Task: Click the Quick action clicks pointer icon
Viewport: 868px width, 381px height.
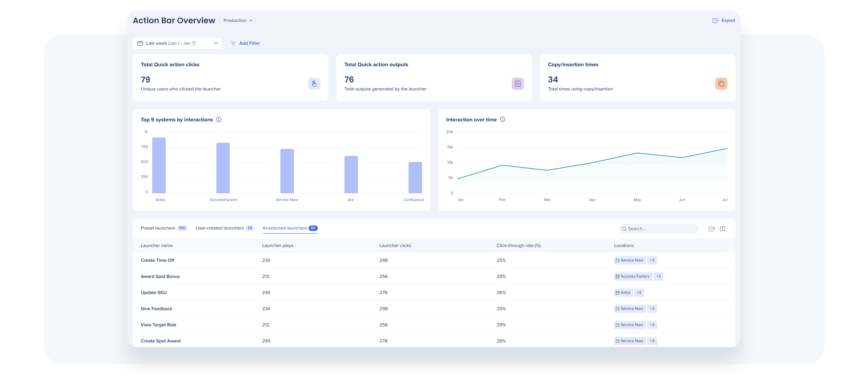Action: [314, 84]
